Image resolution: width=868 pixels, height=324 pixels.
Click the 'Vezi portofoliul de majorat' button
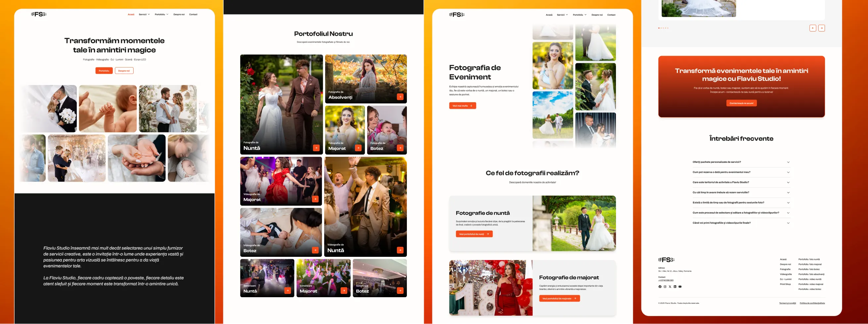(x=559, y=299)
